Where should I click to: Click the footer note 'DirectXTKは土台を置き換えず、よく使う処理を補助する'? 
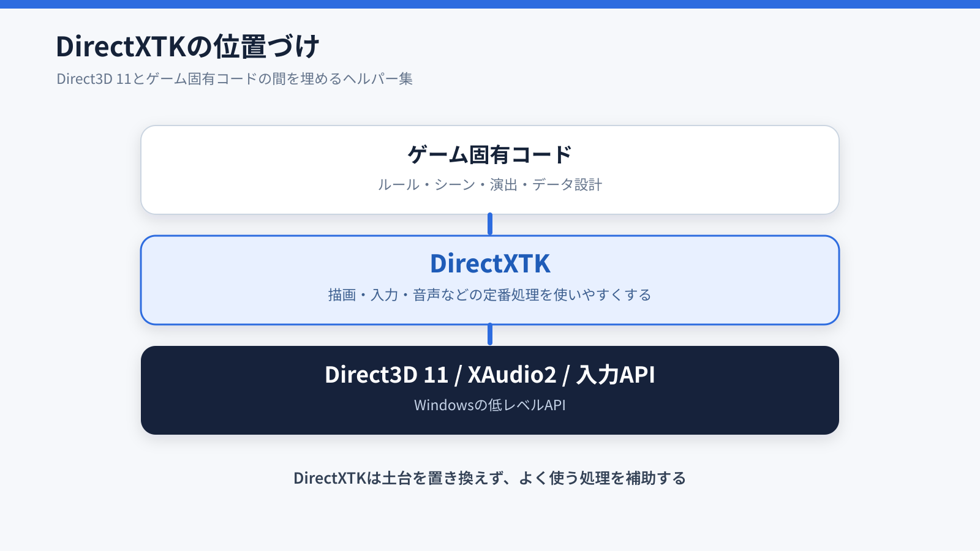coord(490,478)
